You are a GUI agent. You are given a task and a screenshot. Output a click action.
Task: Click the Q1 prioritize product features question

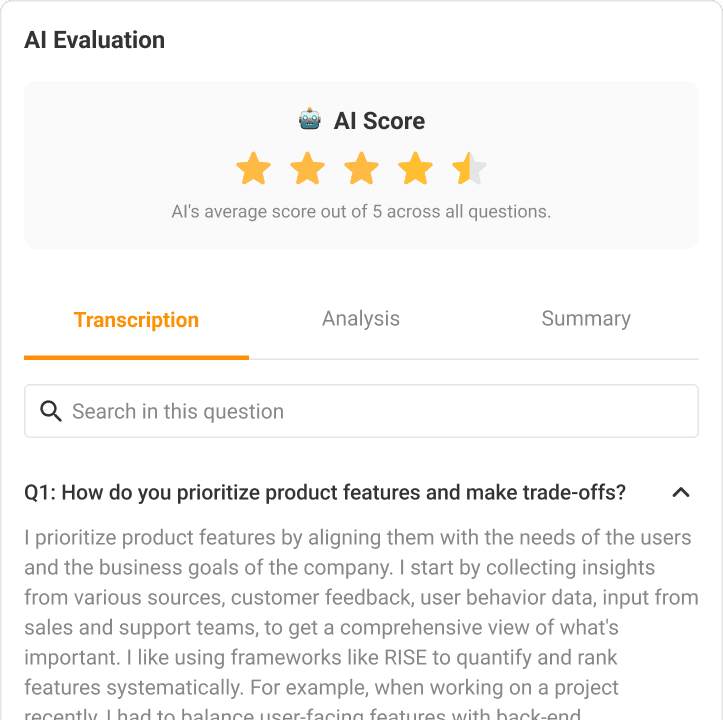(x=325, y=492)
